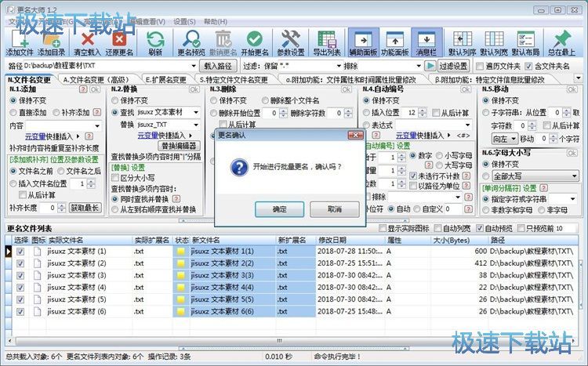
Task: Toggle the 功能面板 panel icon
Action: [395, 42]
